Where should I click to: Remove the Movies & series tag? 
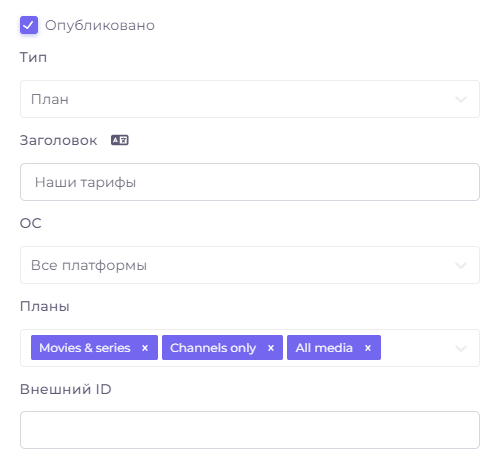pyautogui.click(x=145, y=348)
